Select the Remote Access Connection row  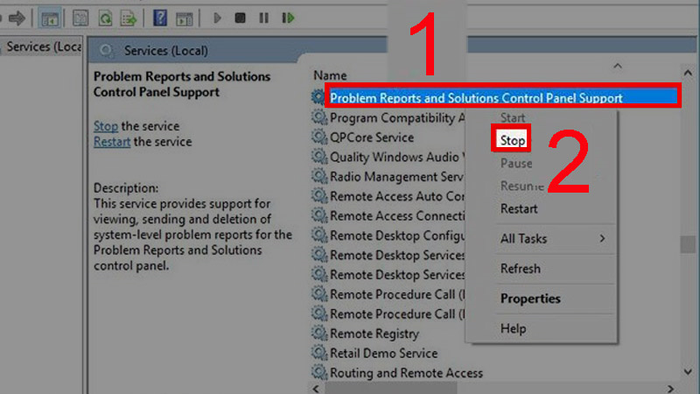pyautogui.click(x=397, y=216)
